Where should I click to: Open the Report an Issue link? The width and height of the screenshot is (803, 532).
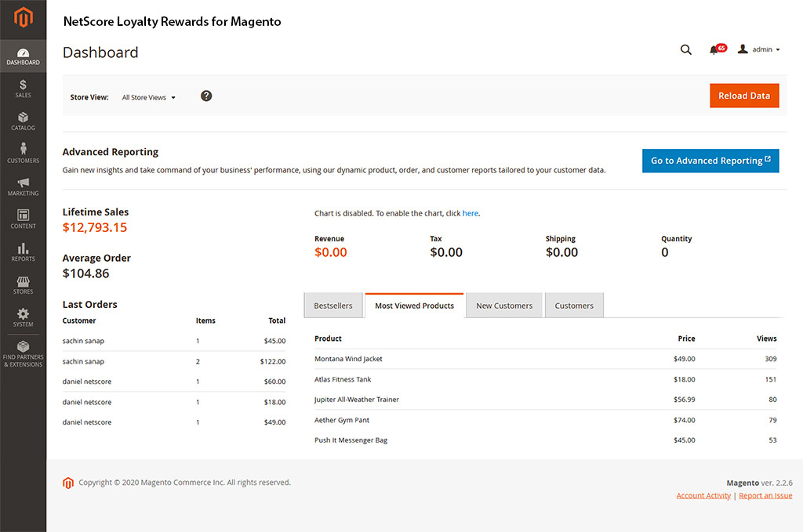coord(765,495)
